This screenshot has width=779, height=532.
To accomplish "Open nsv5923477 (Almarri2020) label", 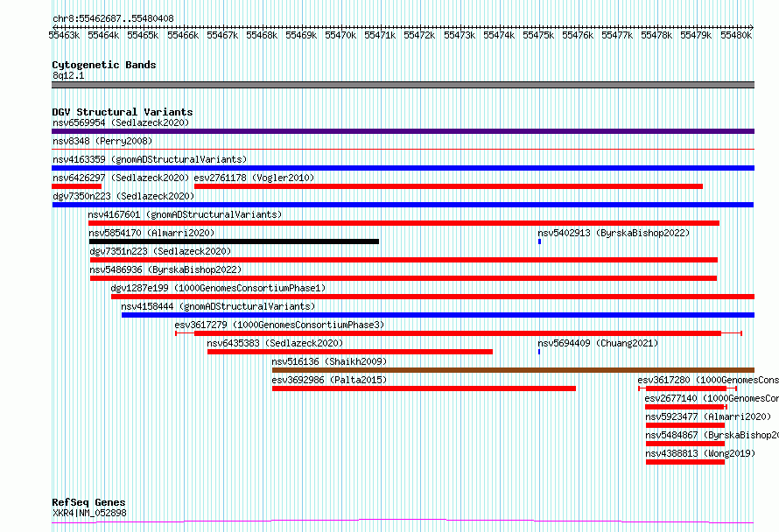I will (708, 416).
